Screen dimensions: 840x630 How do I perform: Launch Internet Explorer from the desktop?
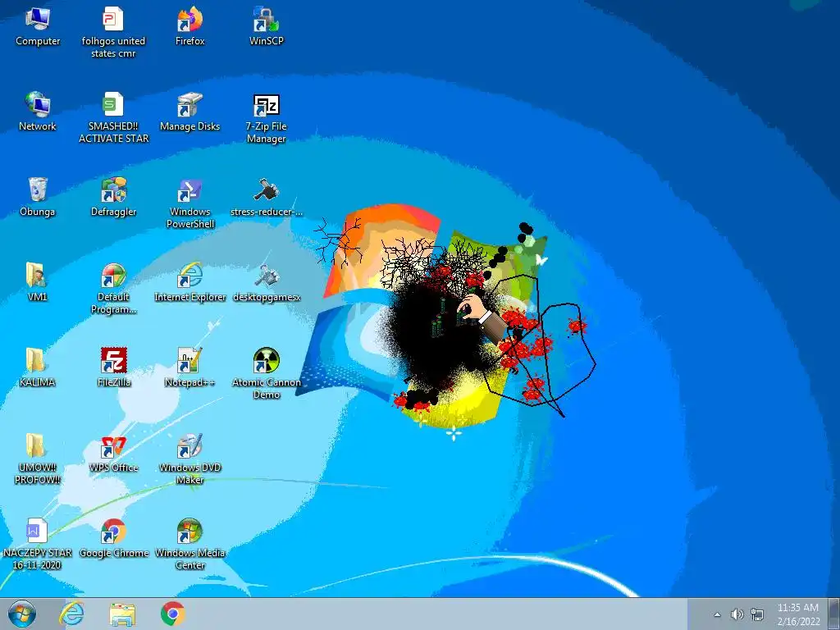point(189,282)
